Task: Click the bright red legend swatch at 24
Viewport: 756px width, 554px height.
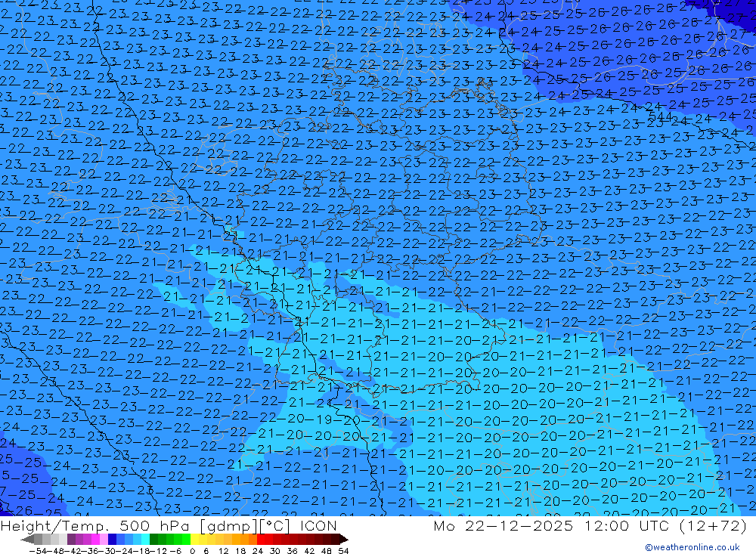Action: click(x=261, y=539)
